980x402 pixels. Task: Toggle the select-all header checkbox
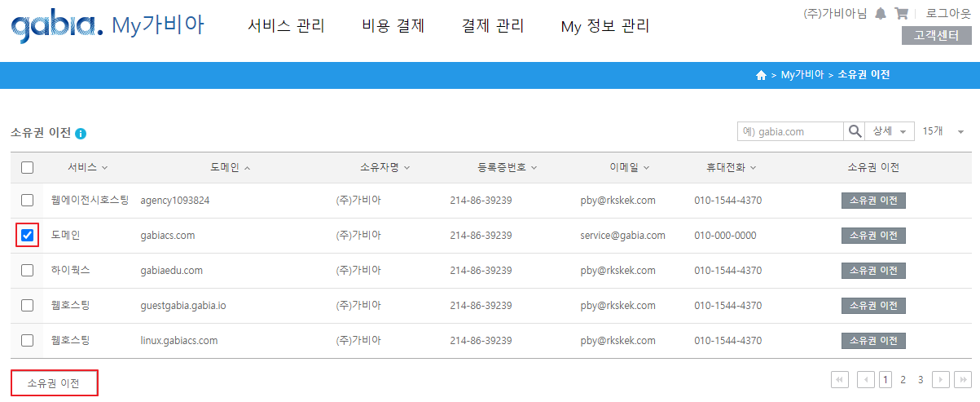pyautogui.click(x=27, y=167)
